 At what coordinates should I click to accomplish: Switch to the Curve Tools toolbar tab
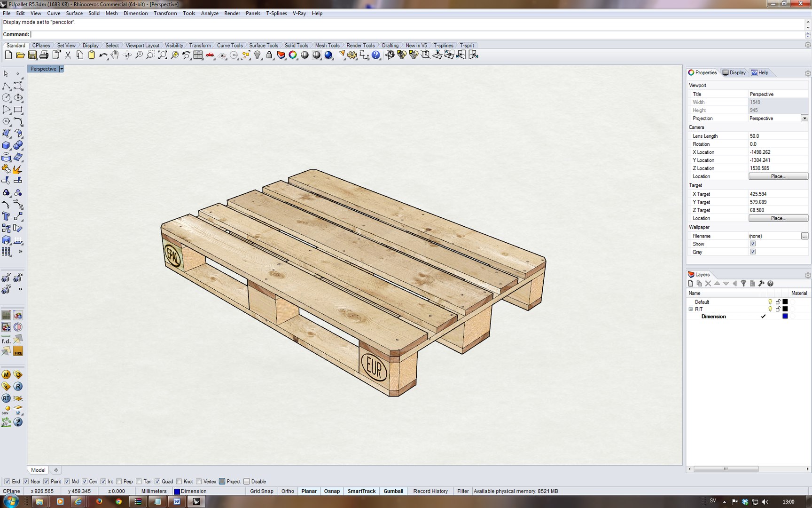tap(230, 46)
